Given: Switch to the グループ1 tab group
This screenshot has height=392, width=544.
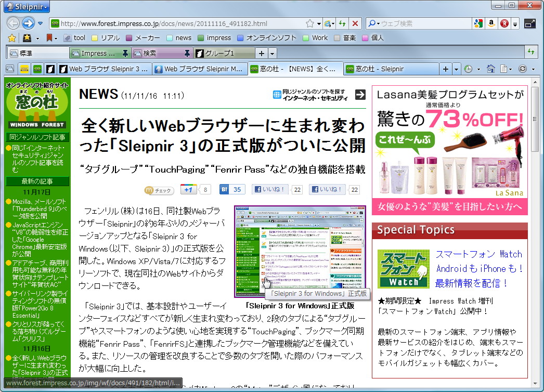Looking at the screenshot, I should pos(224,53).
